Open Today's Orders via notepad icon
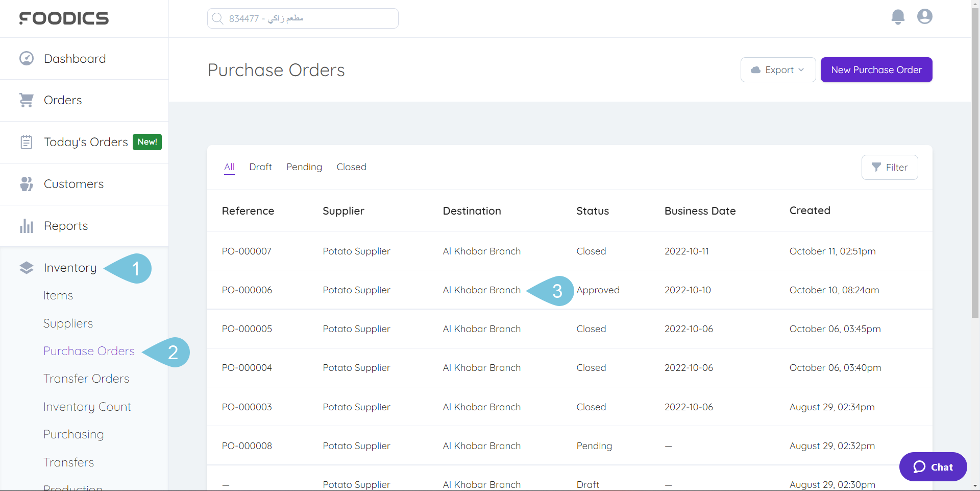This screenshot has height=491, width=980. (x=26, y=142)
